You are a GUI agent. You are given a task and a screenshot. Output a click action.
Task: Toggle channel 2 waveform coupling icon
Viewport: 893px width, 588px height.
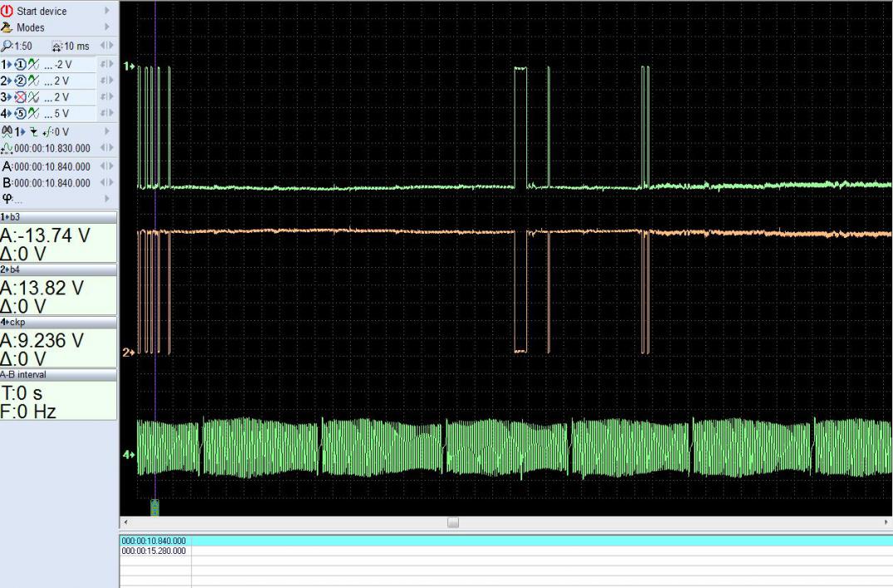click(x=33, y=81)
